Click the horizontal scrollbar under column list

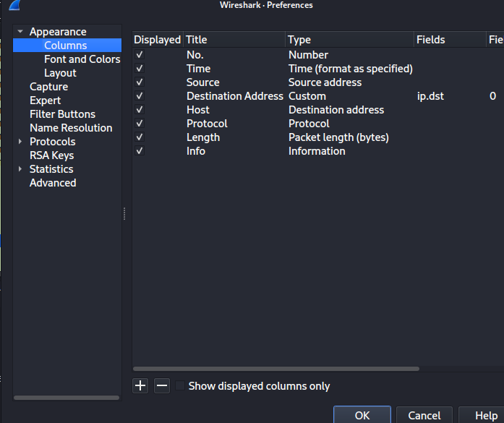click(x=276, y=369)
